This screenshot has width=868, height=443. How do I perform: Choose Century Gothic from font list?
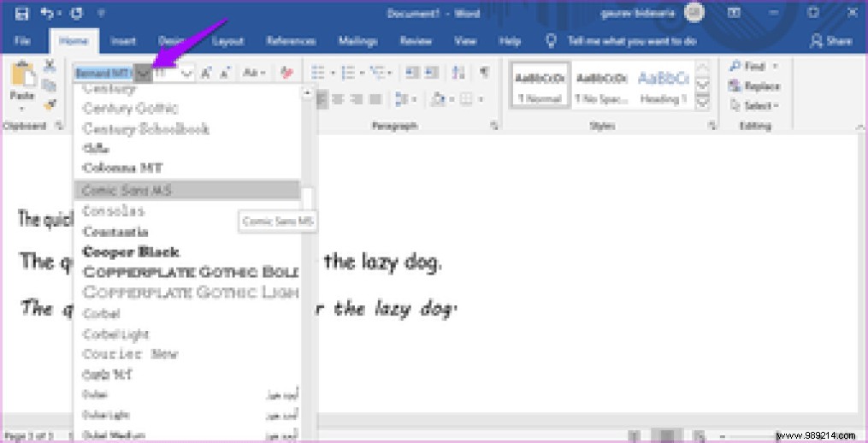[x=187, y=108]
